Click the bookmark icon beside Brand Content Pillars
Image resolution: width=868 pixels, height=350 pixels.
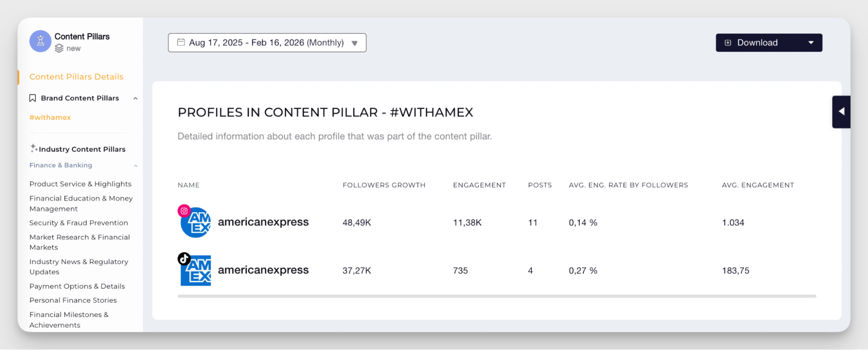coord(33,98)
